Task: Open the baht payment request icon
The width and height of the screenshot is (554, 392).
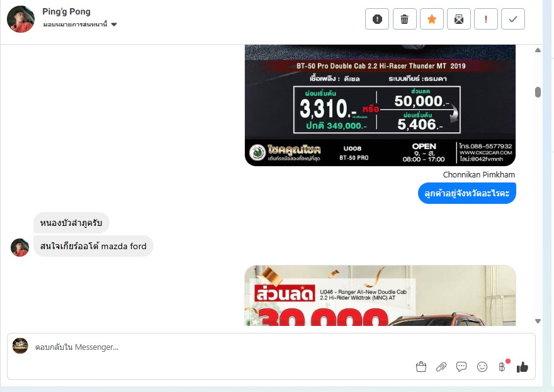Action: (x=502, y=367)
